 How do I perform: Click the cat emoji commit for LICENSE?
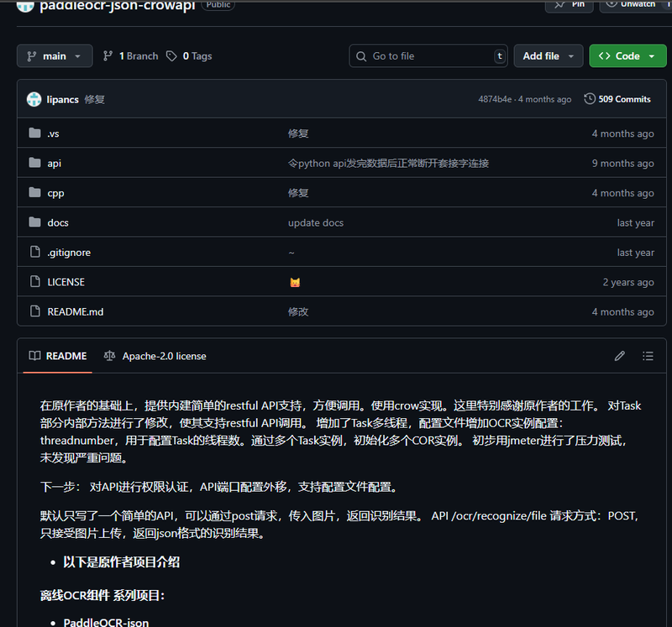(295, 282)
